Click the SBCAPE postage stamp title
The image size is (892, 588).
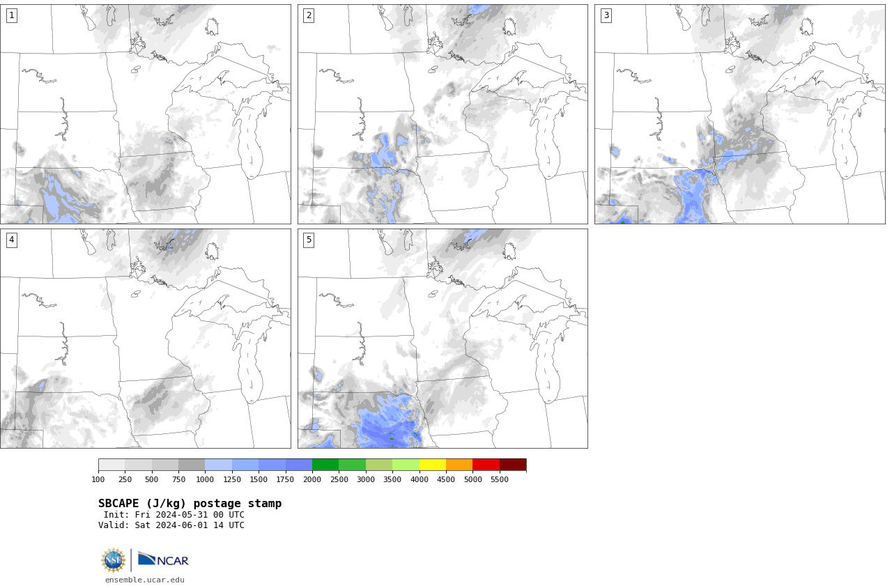(190, 504)
